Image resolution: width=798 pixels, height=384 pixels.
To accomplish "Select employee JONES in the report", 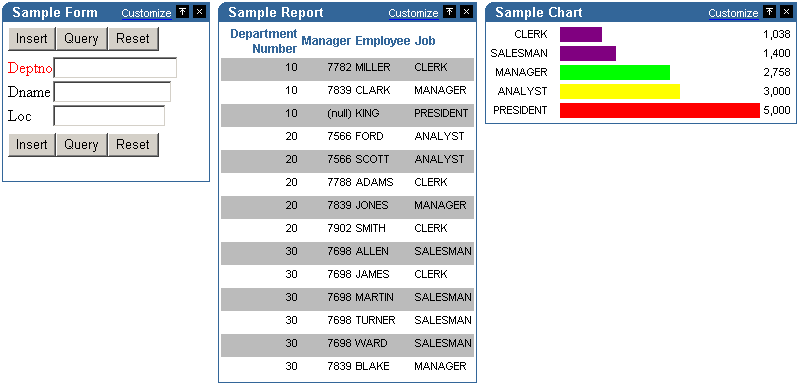I will [x=372, y=205].
